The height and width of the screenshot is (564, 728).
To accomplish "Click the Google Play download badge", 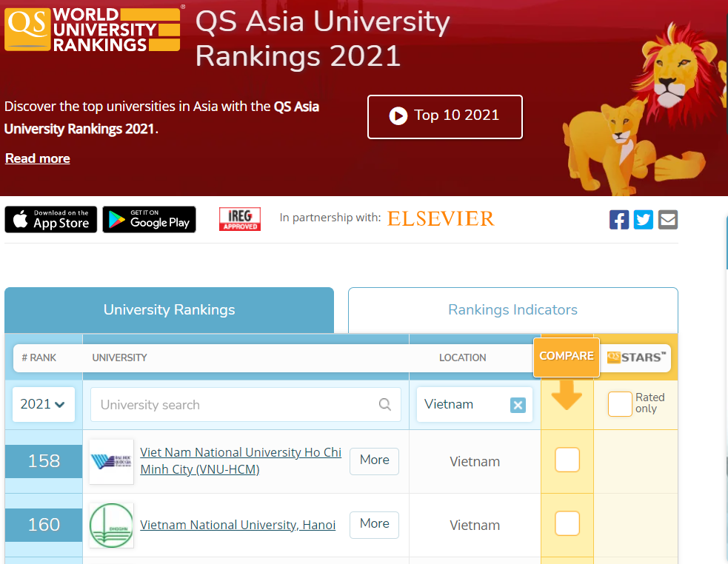I will [x=149, y=219].
